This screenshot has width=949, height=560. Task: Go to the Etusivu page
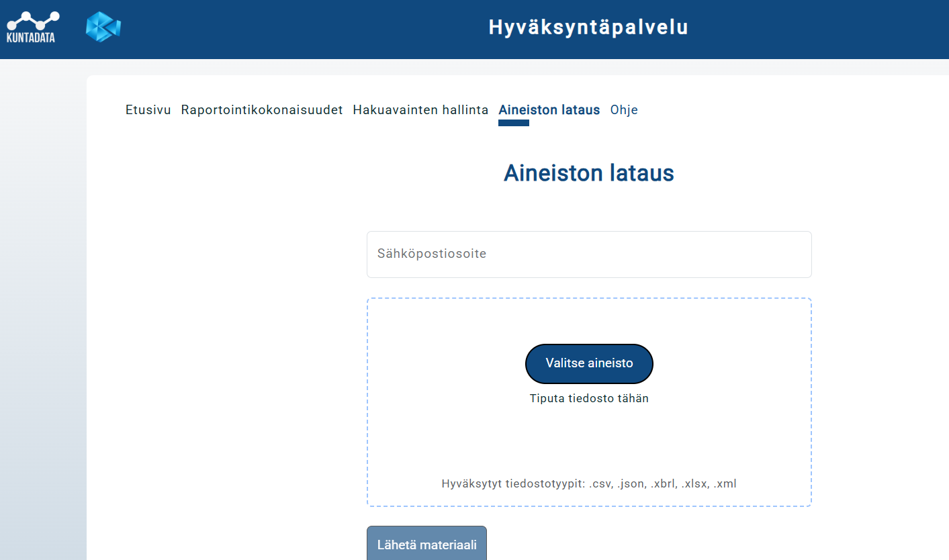tap(148, 110)
